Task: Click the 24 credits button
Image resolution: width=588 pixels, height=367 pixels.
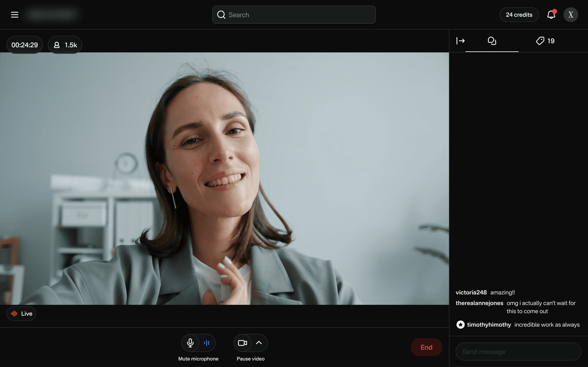Action: [519, 15]
